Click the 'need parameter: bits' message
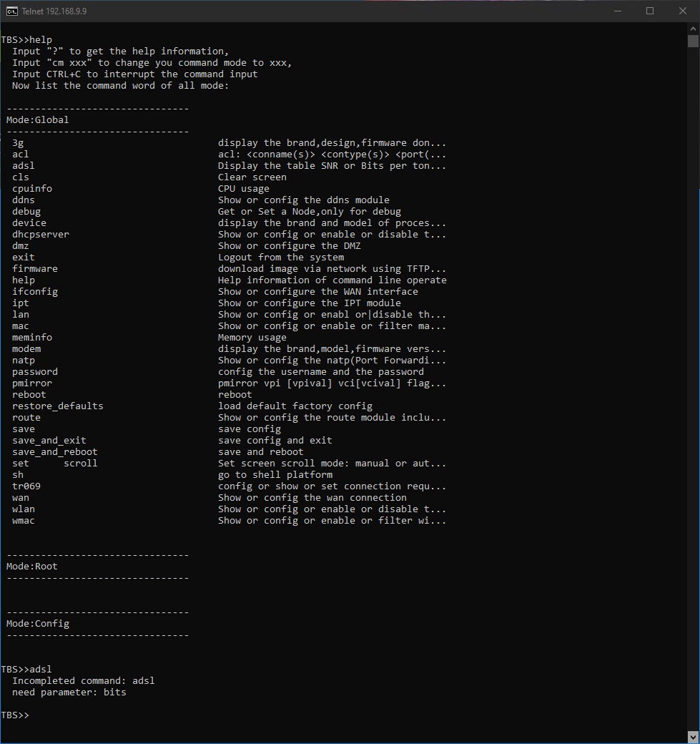This screenshot has height=744, width=700. (69, 692)
